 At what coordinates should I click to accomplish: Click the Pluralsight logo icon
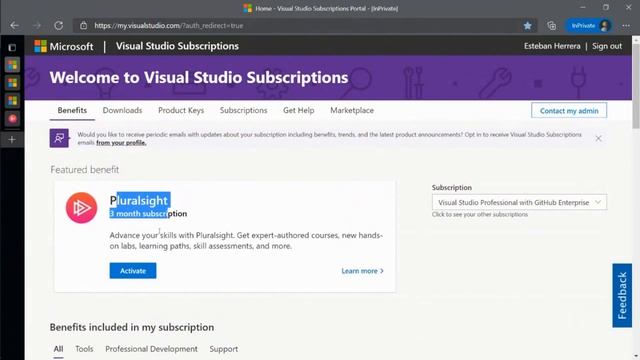[82, 208]
